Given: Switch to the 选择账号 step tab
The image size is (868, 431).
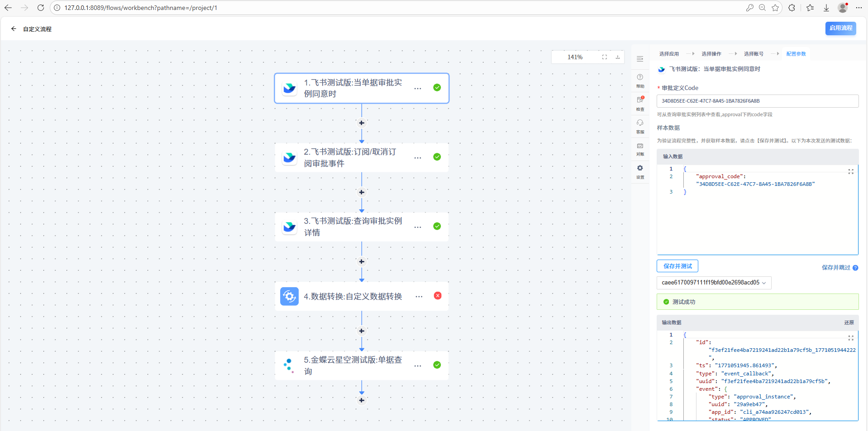Looking at the screenshot, I should pyautogui.click(x=753, y=54).
